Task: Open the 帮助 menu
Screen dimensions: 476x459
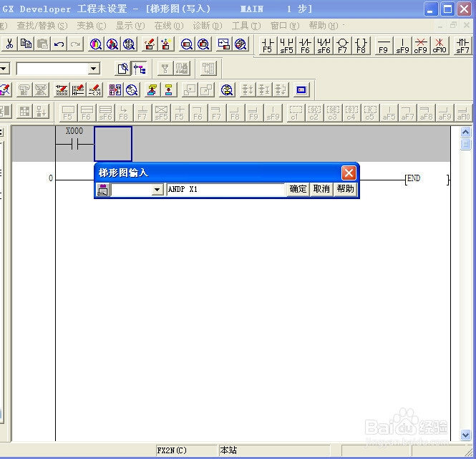Action: tap(324, 26)
